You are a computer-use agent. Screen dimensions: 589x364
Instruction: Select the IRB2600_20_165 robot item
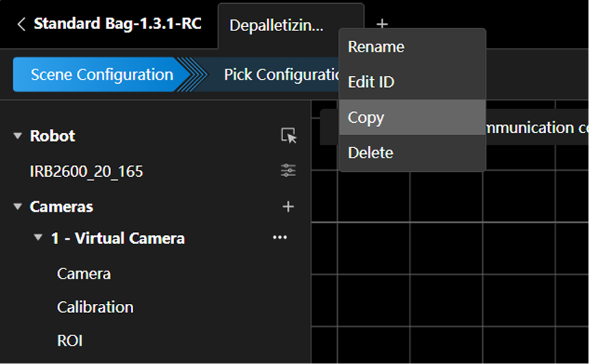click(86, 171)
